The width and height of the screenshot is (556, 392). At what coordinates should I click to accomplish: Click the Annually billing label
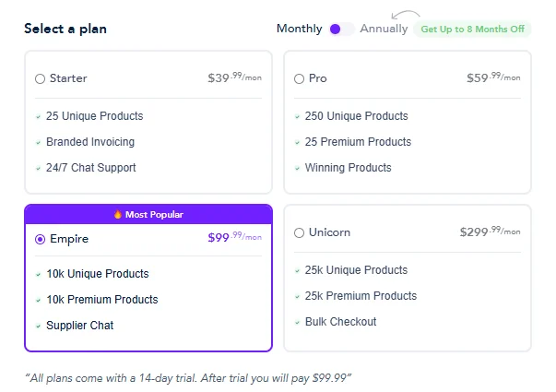point(384,29)
